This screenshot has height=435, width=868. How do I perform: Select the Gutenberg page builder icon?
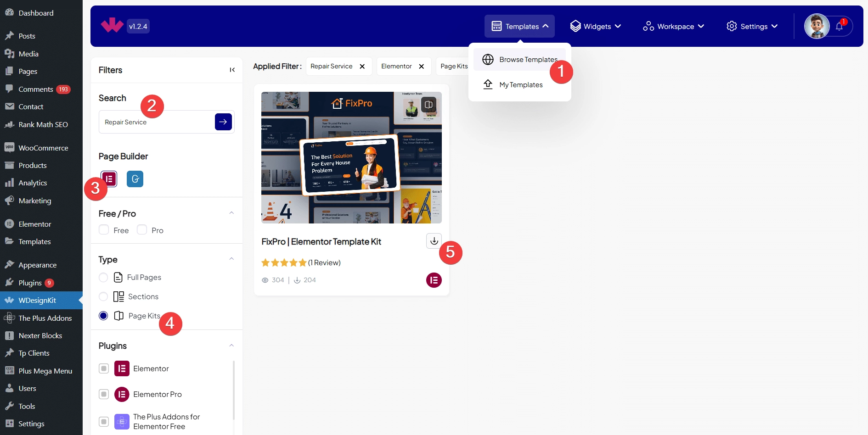(135, 179)
